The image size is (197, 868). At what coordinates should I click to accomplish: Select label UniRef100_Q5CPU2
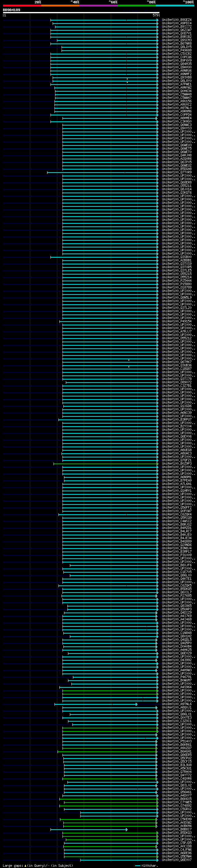coord(177,758)
